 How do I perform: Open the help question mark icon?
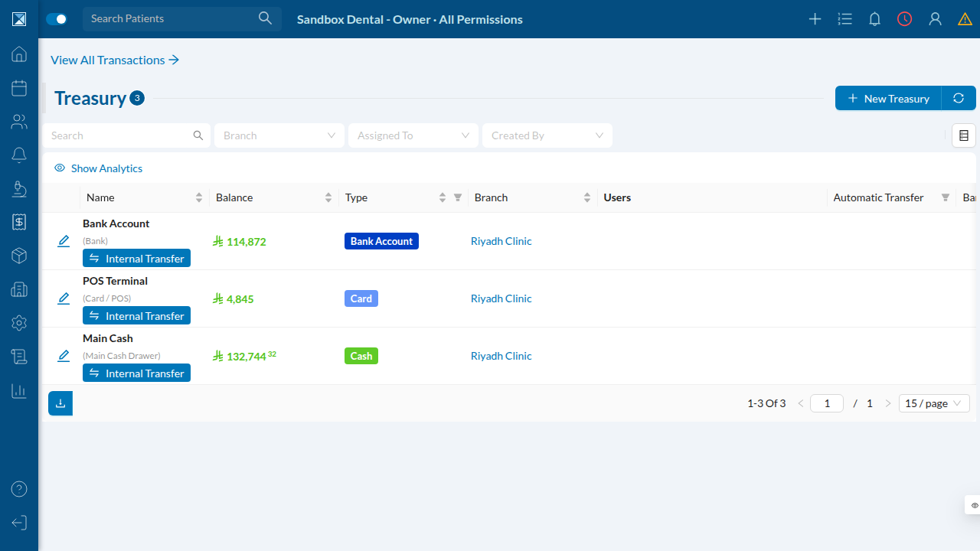[x=19, y=489]
